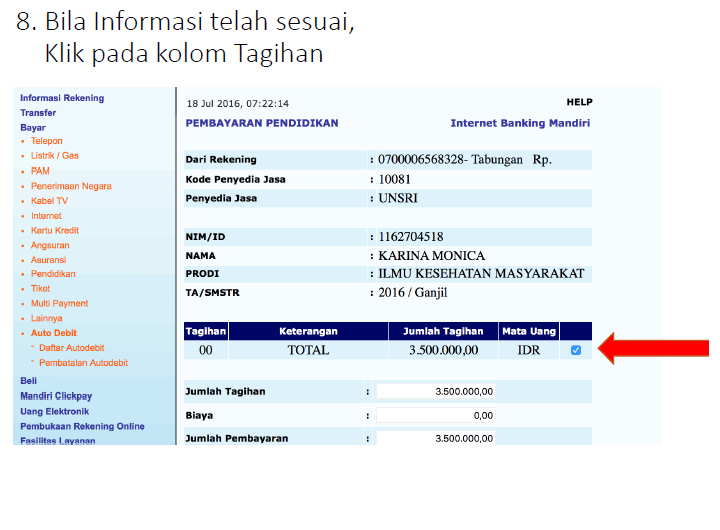Expand the Bayar menu section

click(x=33, y=128)
